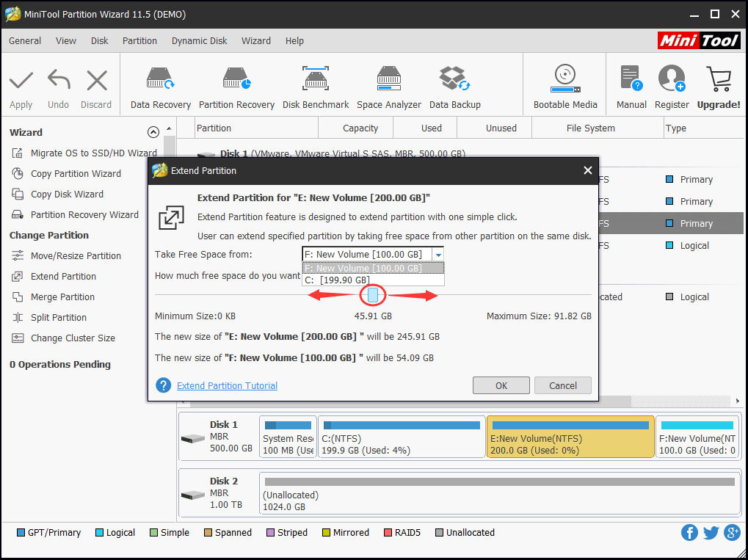This screenshot has height=560, width=748.
Task: Open the Twitter share icon
Action: (711, 532)
